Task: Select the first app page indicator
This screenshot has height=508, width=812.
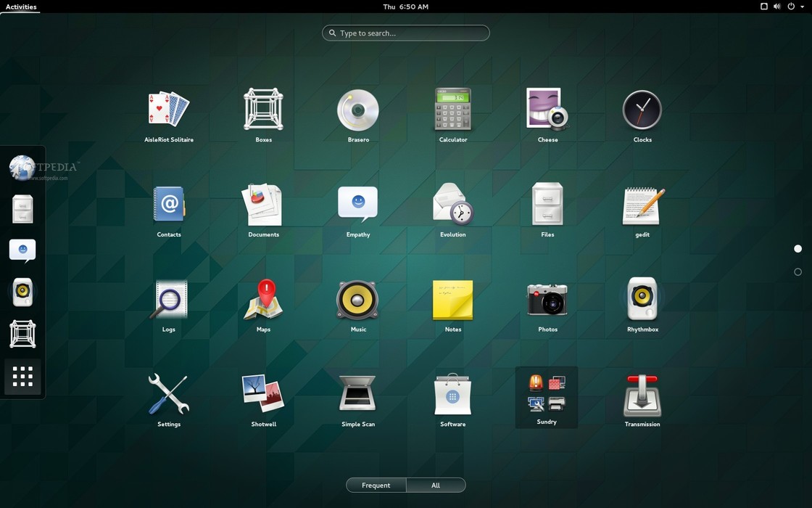Action: point(797,249)
